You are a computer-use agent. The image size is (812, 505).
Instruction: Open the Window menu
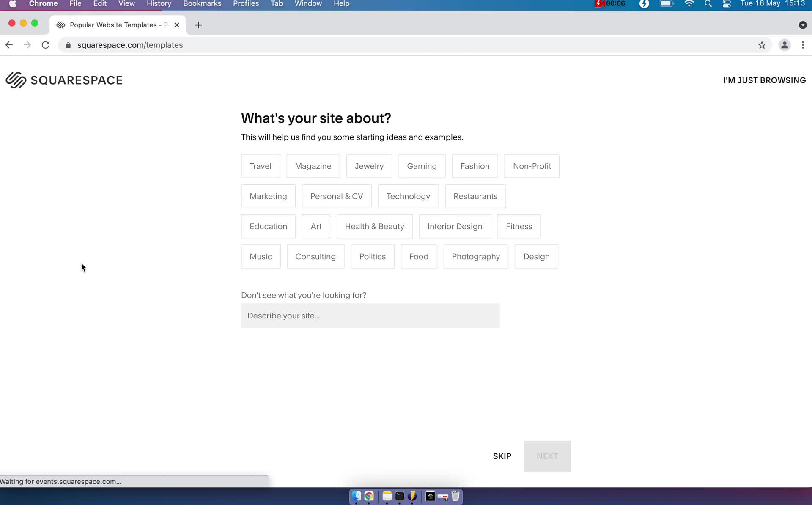[x=308, y=4]
